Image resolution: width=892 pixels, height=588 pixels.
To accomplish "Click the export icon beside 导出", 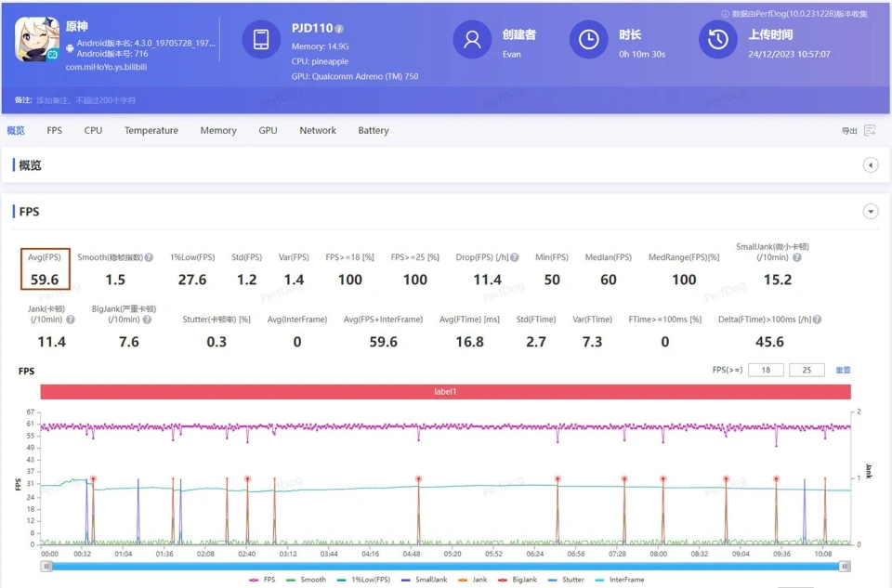I will (x=870, y=131).
